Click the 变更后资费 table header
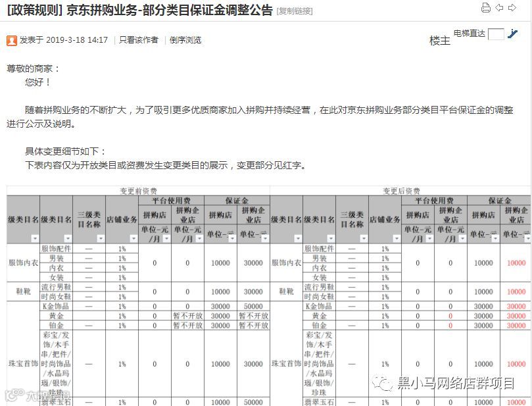This screenshot has width=532, height=406. coord(401,191)
